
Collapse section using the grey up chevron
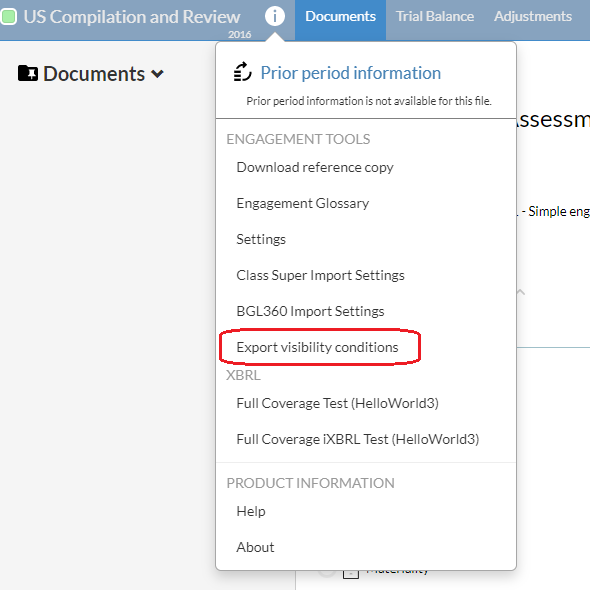click(520, 292)
